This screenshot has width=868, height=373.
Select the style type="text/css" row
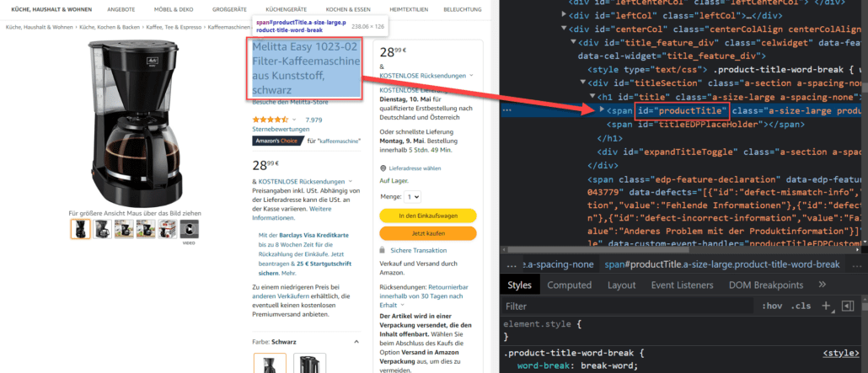[726, 70]
